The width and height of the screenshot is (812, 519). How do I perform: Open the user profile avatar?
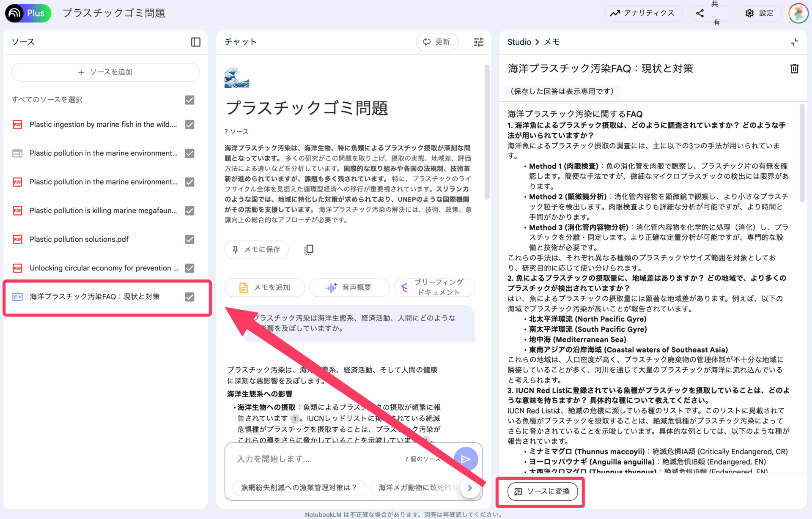coord(798,13)
